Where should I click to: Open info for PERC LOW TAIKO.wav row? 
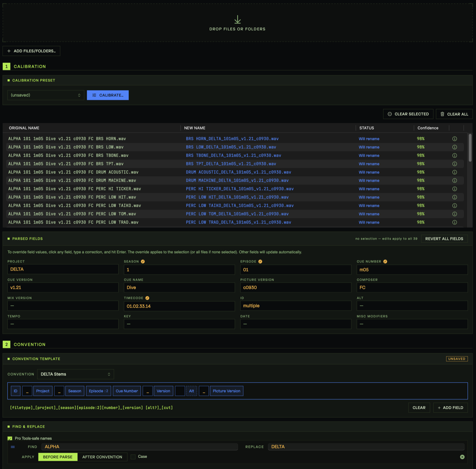coord(455,206)
